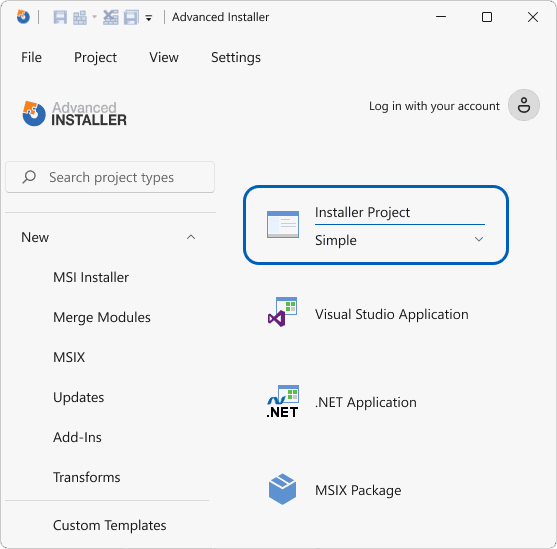
Task: Minimize the Advanced Installer window
Action: click(441, 17)
